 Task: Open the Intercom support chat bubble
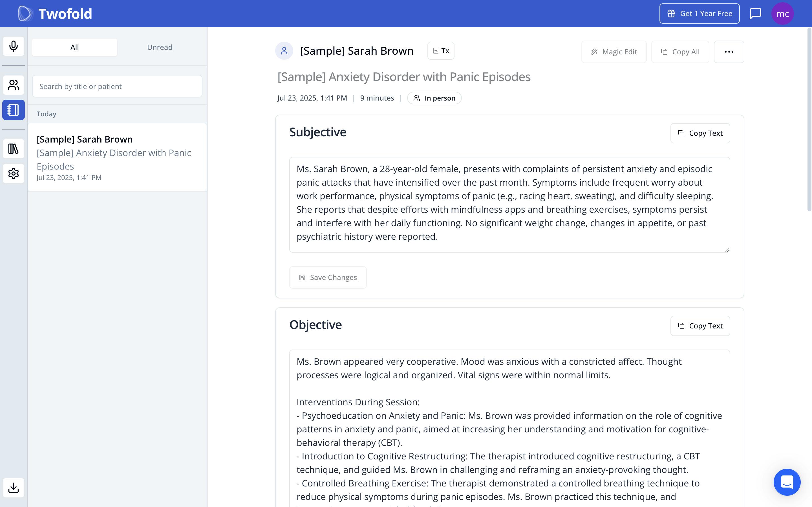click(x=787, y=482)
